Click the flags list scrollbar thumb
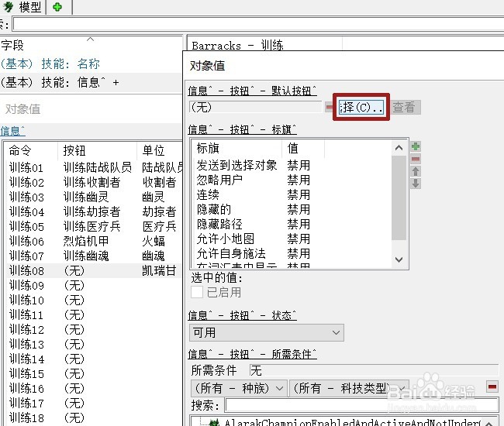504x426 pixels. click(x=399, y=198)
